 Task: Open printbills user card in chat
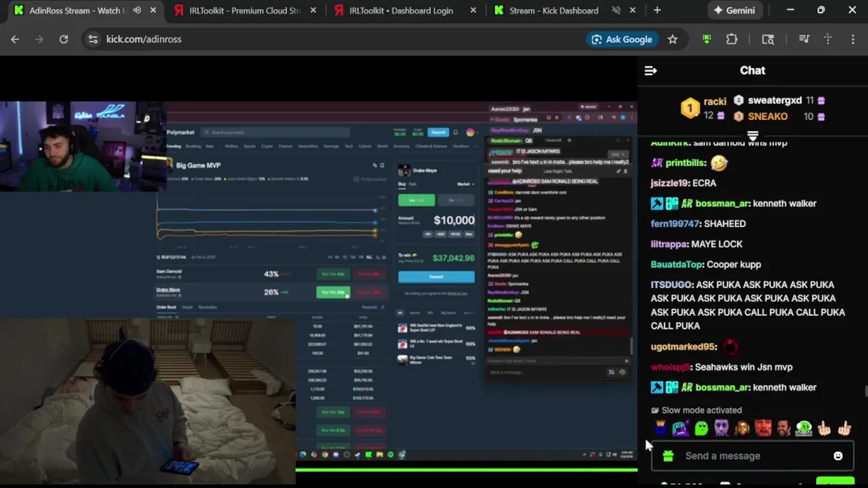coord(686,163)
